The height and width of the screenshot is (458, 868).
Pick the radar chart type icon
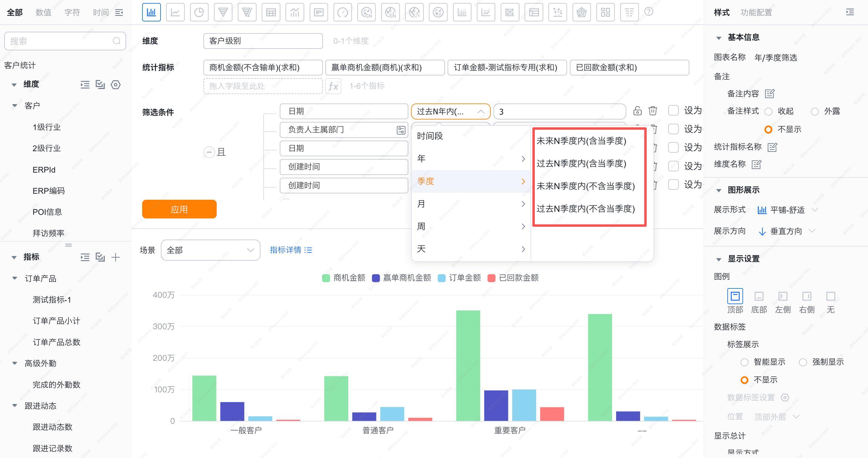point(582,12)
